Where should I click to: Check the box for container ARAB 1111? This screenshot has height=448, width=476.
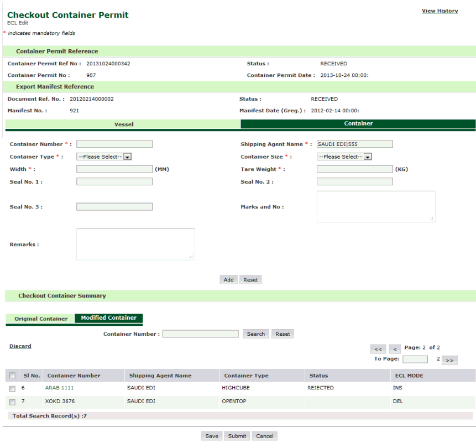point(12,388)
